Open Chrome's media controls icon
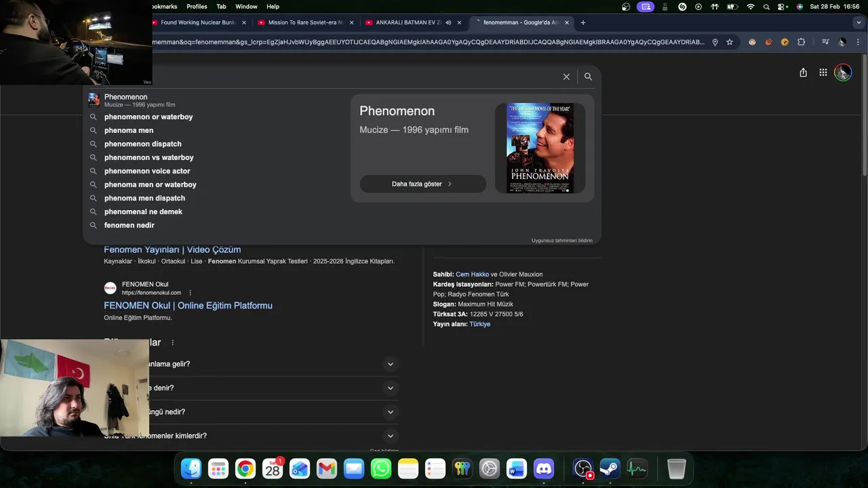This screenshot has width=868, height=488. 825,42
